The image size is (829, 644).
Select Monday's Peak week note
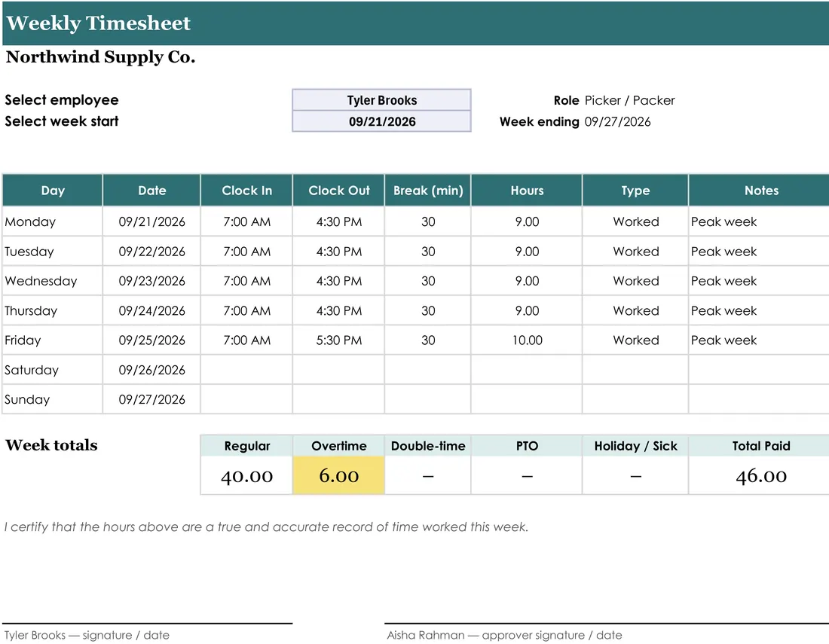tap(759, 221)
